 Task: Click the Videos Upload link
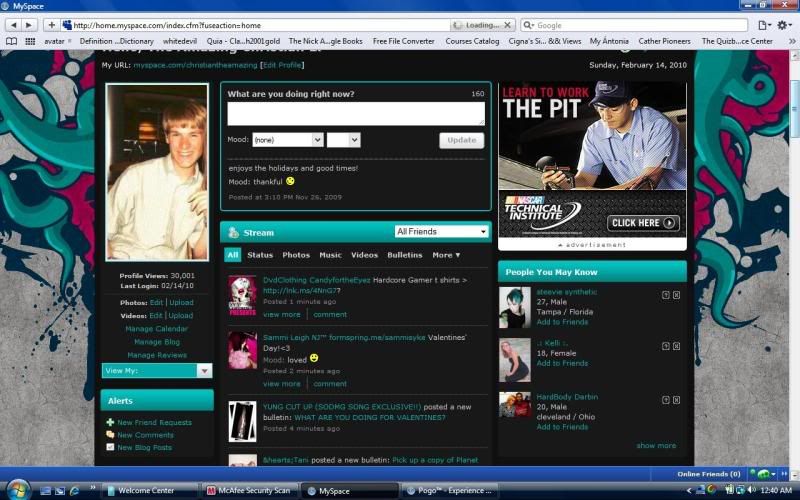coord(181,316)
